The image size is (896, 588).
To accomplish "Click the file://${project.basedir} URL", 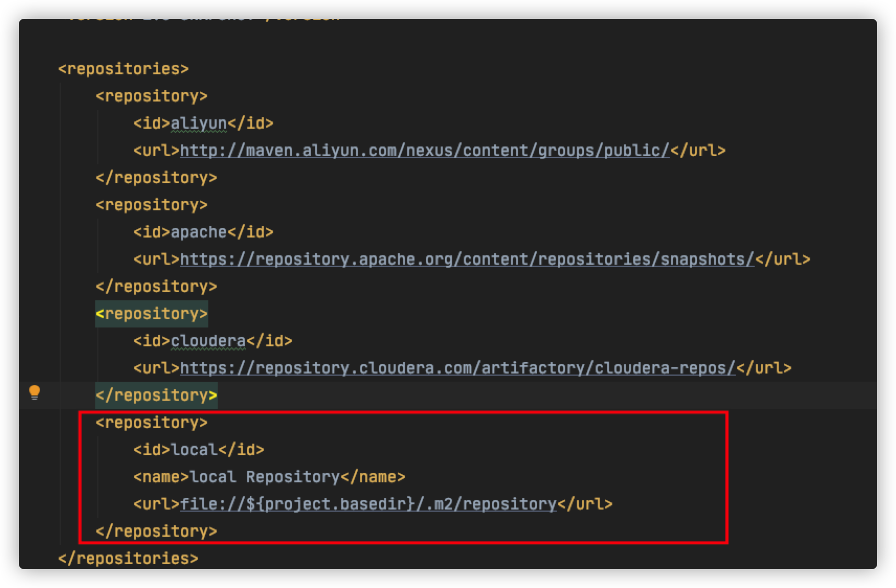I will click(x=368, y=504).
